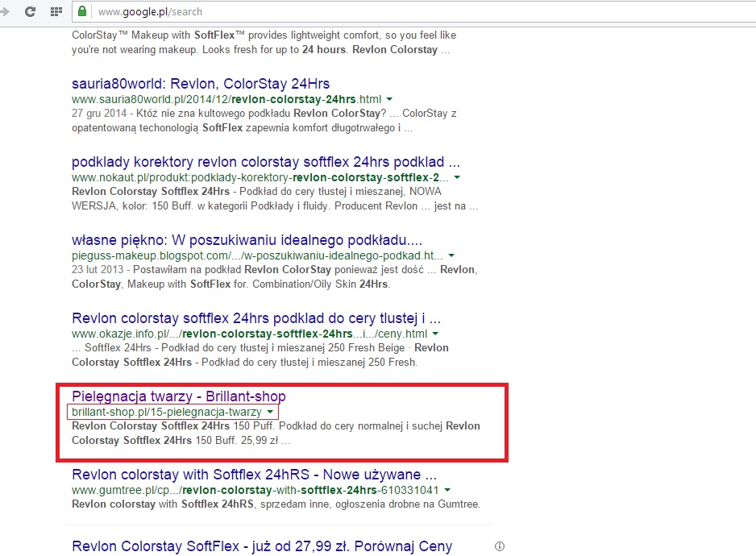The image size is (756, 556).
Task: Click the address bar showing www.google.pl/search
Action: point(414,11)
